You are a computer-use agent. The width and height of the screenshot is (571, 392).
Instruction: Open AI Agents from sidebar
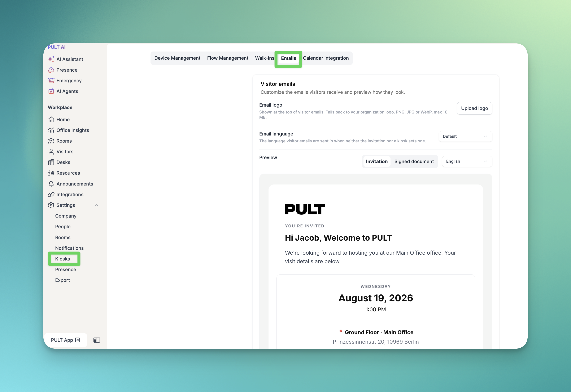pyautogui.click(x=67, y=91)
